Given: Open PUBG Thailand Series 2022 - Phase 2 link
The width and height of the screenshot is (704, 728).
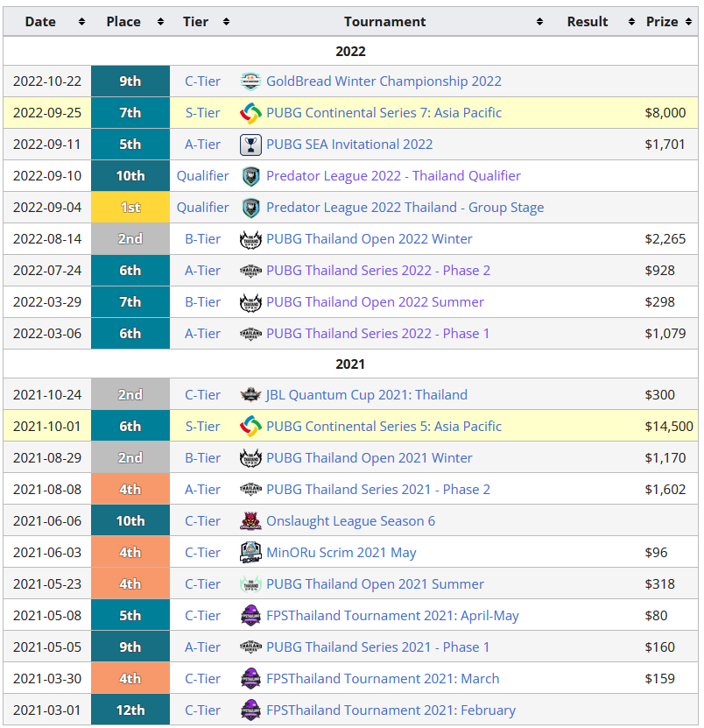Looking at the screenshot, I should tap(378, 271).
